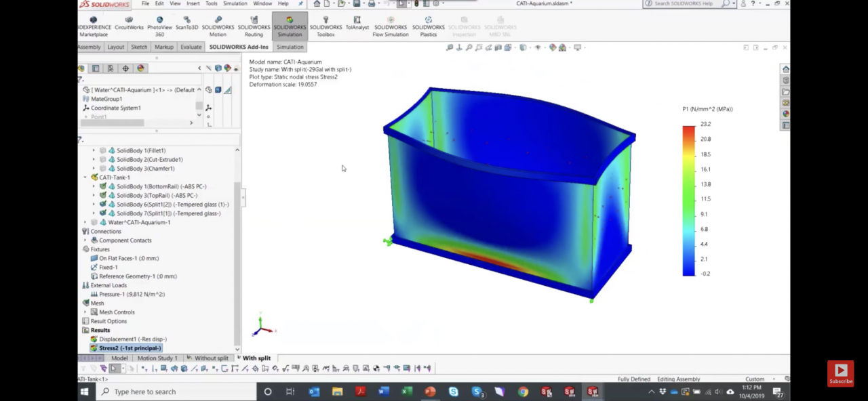Open the File menu
Image resolution: width=868 pixels, height=401 pixels.
point(145,3)
